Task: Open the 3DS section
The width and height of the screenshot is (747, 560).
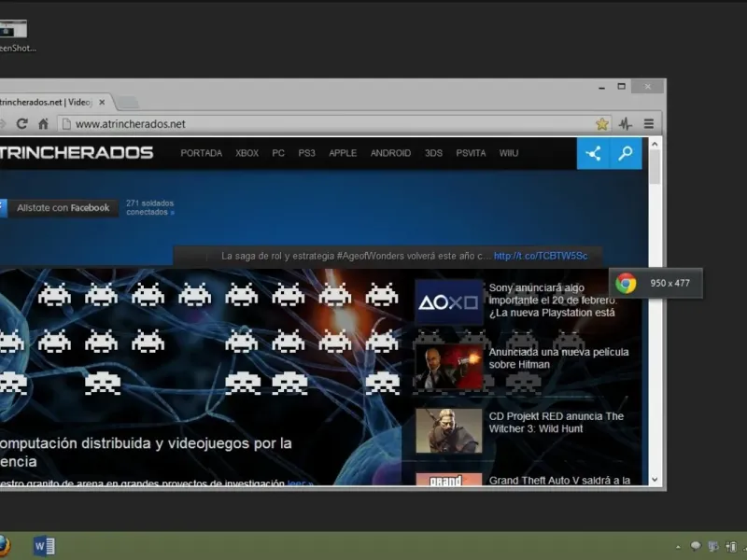Action: click(433, 153)
